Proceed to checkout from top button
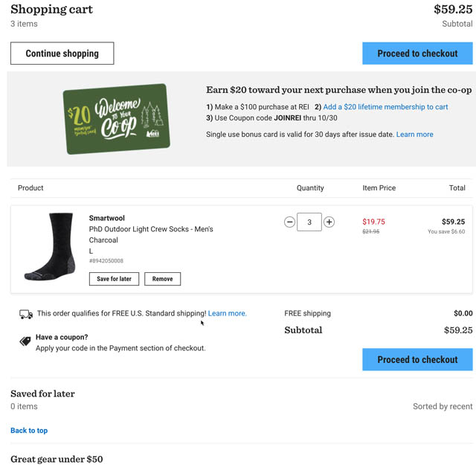 (417, 54)
